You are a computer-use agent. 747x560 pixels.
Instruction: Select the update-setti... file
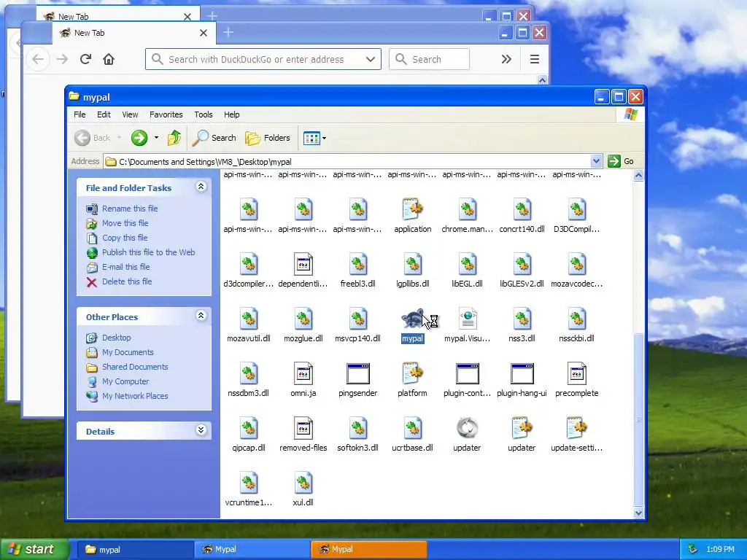(x=576, y=435)
